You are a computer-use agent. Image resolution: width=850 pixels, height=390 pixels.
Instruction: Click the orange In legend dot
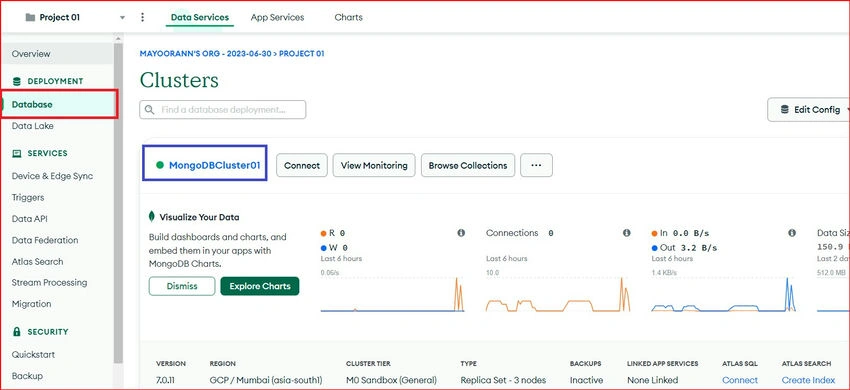654,233
